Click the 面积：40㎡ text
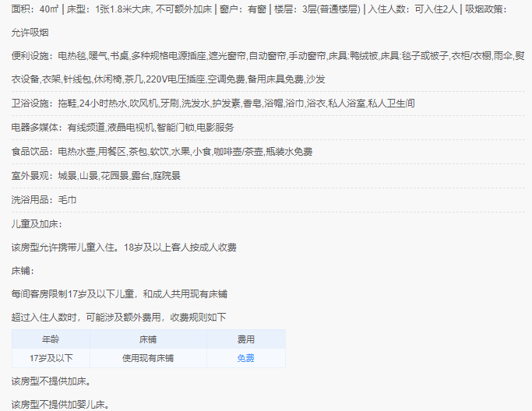Viewport: 532px width, 411px height. pos(35,9)
